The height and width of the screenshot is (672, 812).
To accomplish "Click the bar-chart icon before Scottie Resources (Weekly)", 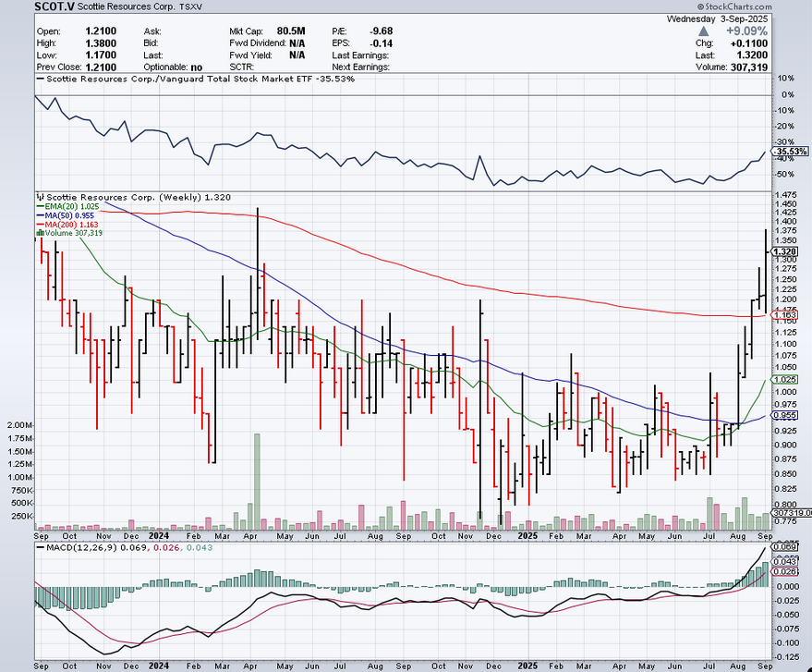I will tap(40, 197).
